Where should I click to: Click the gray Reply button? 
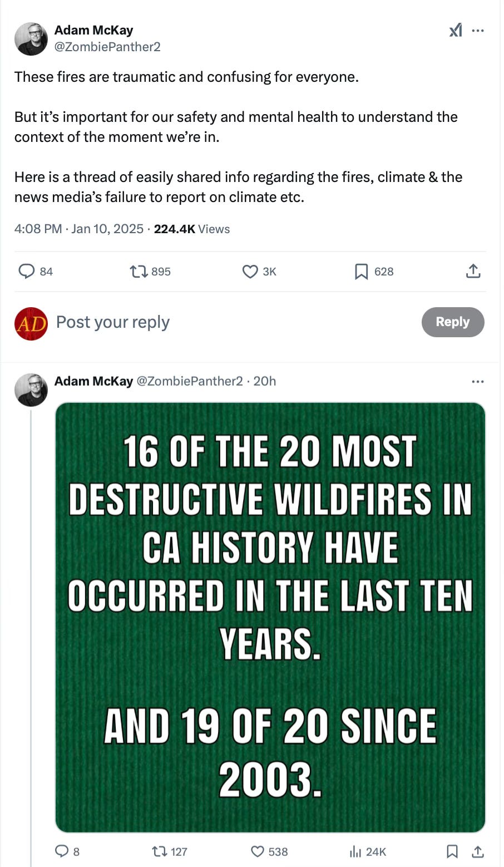(x=453, y=322)
